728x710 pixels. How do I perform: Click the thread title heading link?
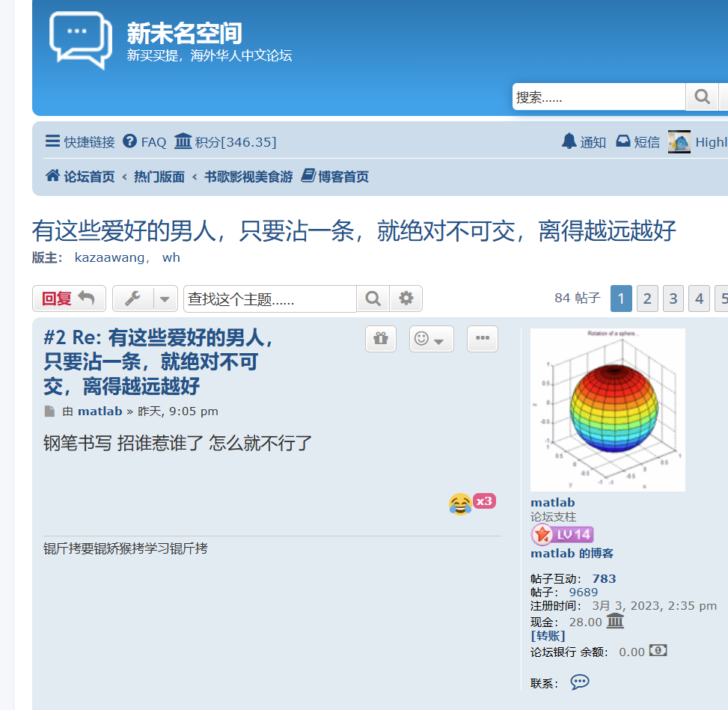pyautogui.click(x=354, y=230)
